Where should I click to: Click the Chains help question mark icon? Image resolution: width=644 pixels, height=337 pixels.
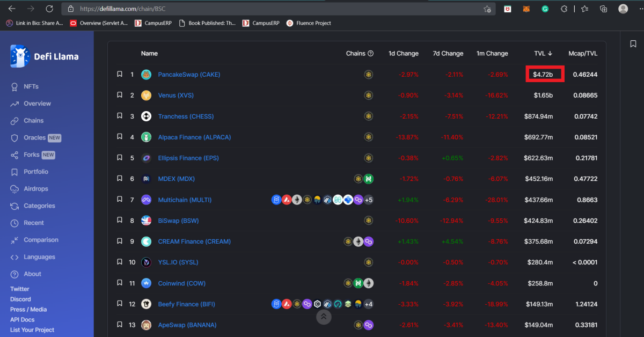(370, 54)
